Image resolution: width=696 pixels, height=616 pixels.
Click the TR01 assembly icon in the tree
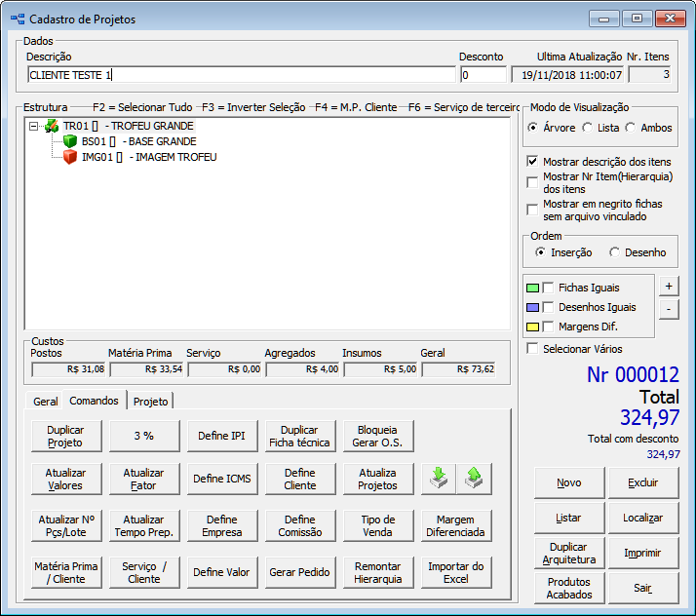pos(52,126)
